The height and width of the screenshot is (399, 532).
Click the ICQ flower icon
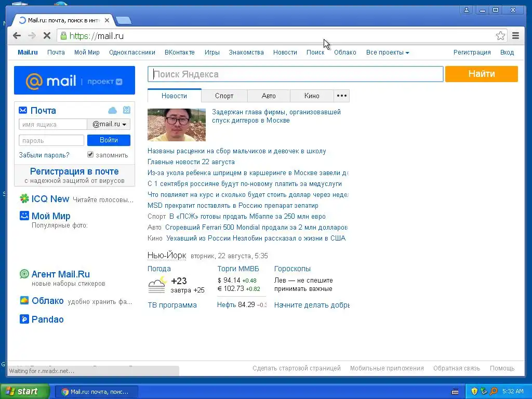point(24,198)
